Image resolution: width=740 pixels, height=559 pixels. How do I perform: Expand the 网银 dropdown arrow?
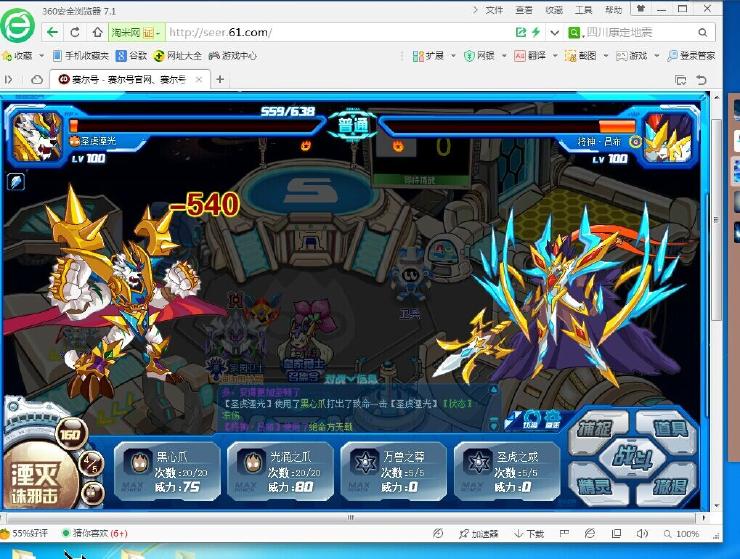click(x=504, y=56)
